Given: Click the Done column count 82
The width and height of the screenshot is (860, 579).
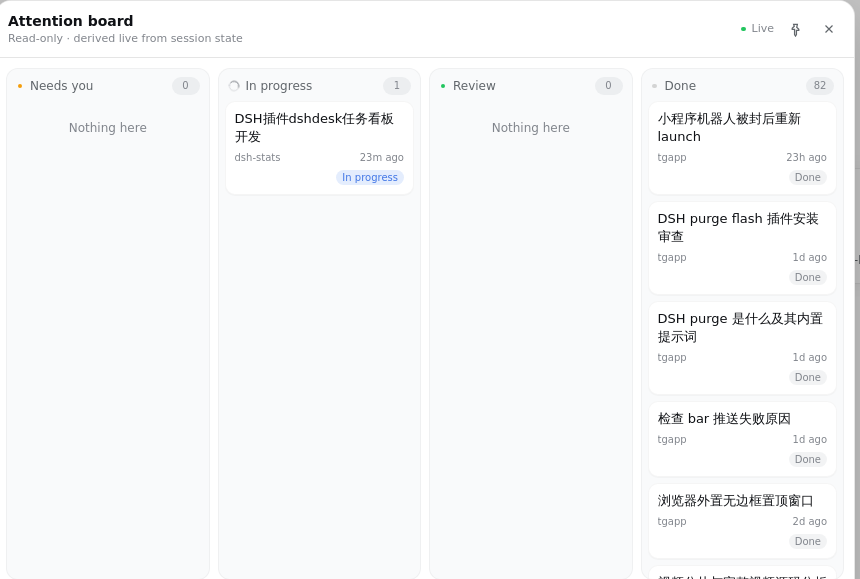Looking at the screenshot, I should [819, 86].
